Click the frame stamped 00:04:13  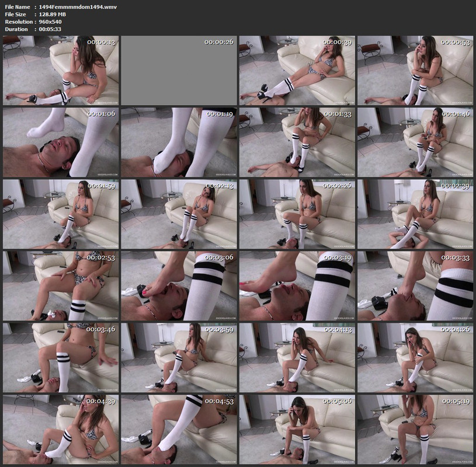coord(297,357)
